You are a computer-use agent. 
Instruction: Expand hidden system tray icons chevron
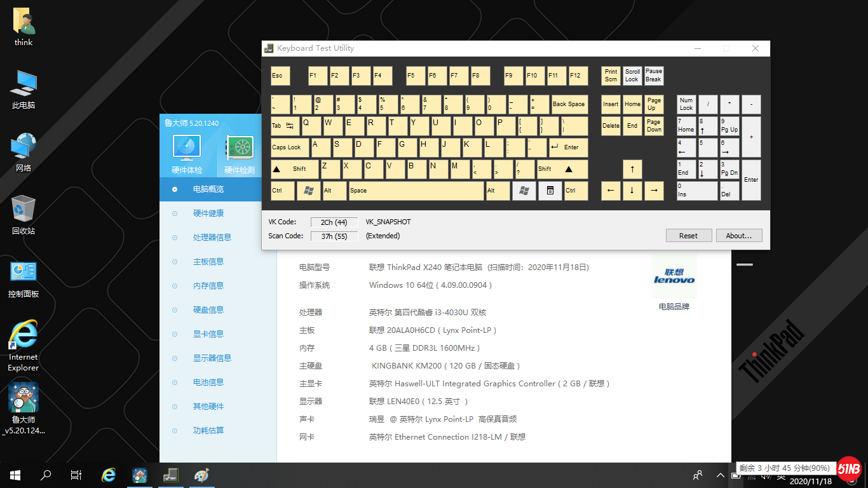[721, 475]
